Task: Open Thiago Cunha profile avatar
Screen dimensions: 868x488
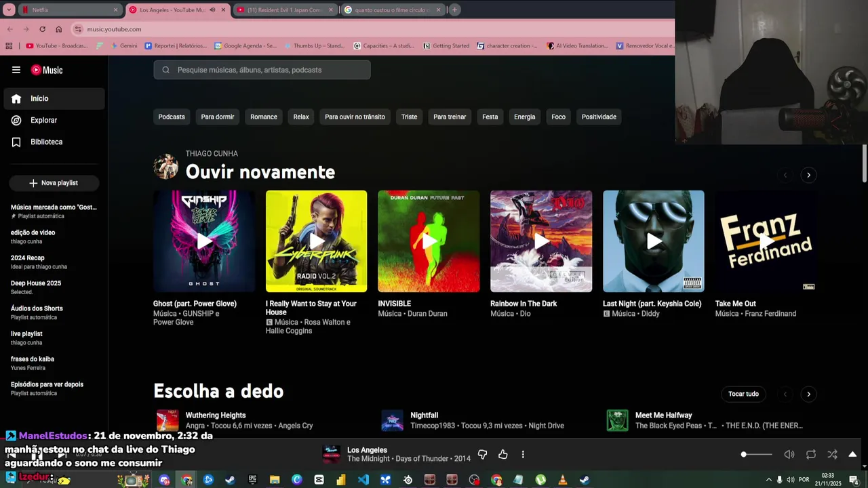Action: point(165,166)
